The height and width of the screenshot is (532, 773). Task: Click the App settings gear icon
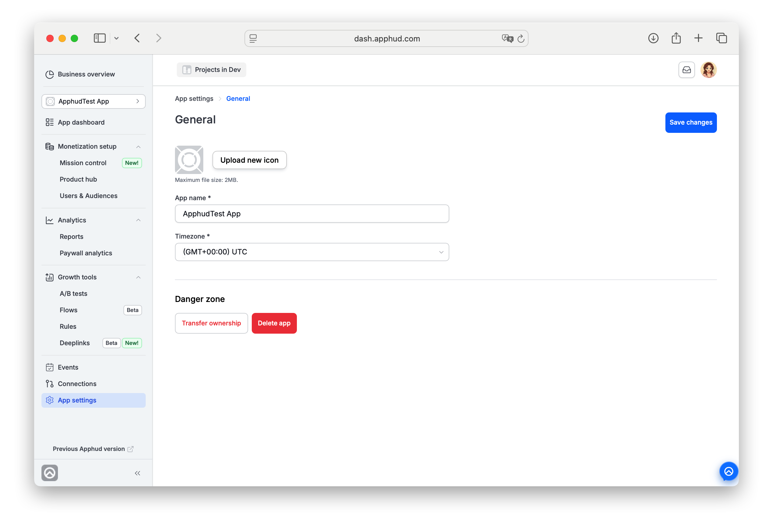click(x=49, y=400)
